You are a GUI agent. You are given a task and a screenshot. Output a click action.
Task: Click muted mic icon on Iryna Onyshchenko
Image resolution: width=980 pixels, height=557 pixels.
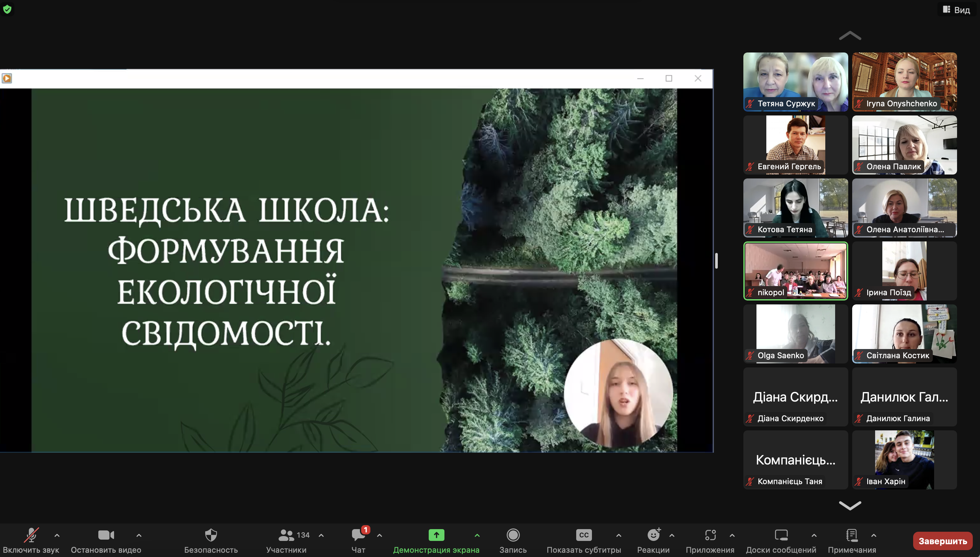point(859,103)
